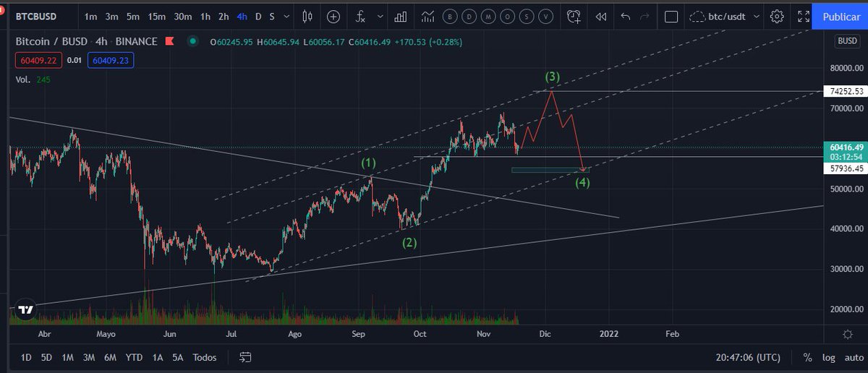Click the BUSD currency label on price axis
The width and height of the screenshot is (868, 373).
pyautogui.click(x=847, y=41)
